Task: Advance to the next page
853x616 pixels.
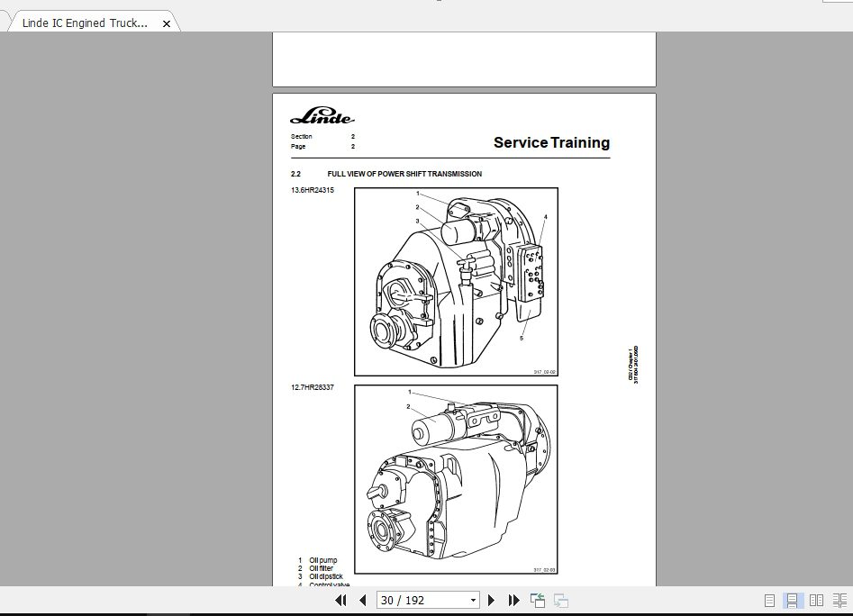Action: click(x=491, y=600)
